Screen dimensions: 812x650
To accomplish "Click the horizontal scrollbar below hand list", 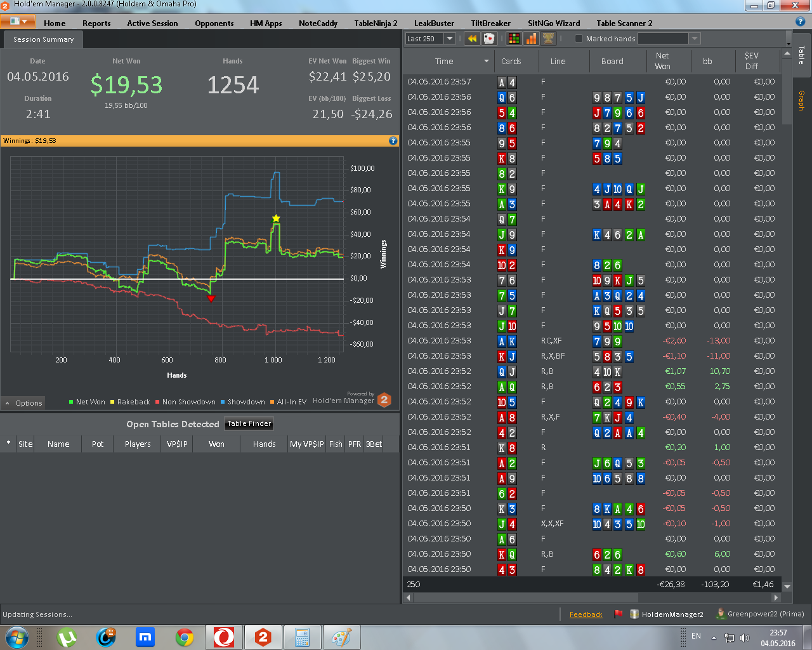I will click(526, 597).
